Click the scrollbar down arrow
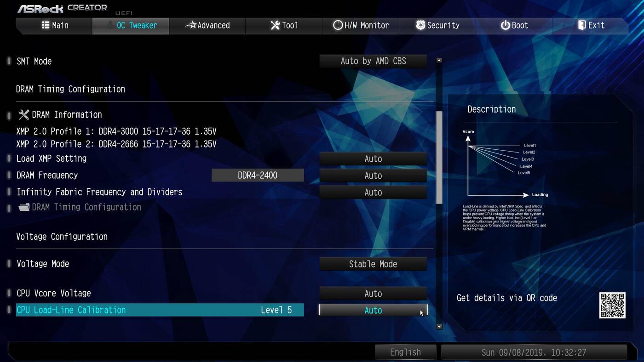Viewport: 644px width, 362px height. pyautogui.click(x=439, y=327)
